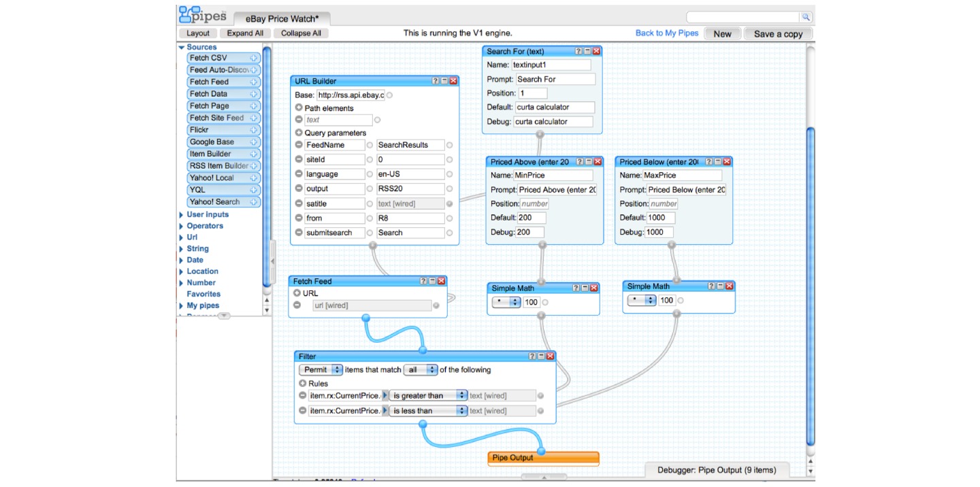Add the Google Base module via plus icon
This screenshot has height=487, width=980.
pyautogui.click(x=254, y=142)
